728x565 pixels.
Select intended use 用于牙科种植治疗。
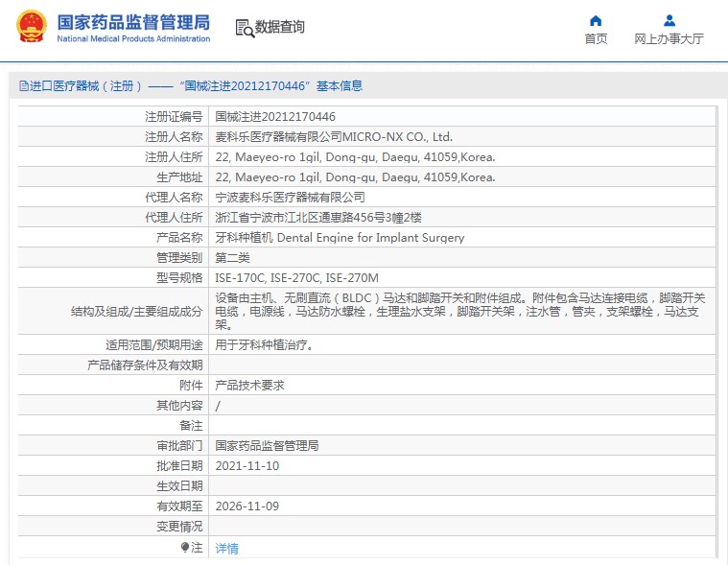[264, 345]
